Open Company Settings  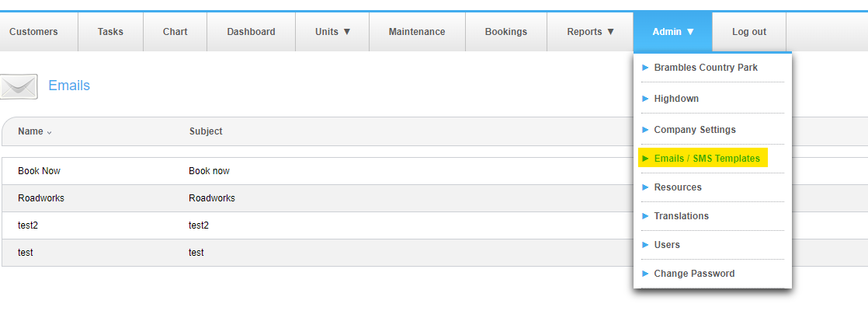tap(695, 130)
